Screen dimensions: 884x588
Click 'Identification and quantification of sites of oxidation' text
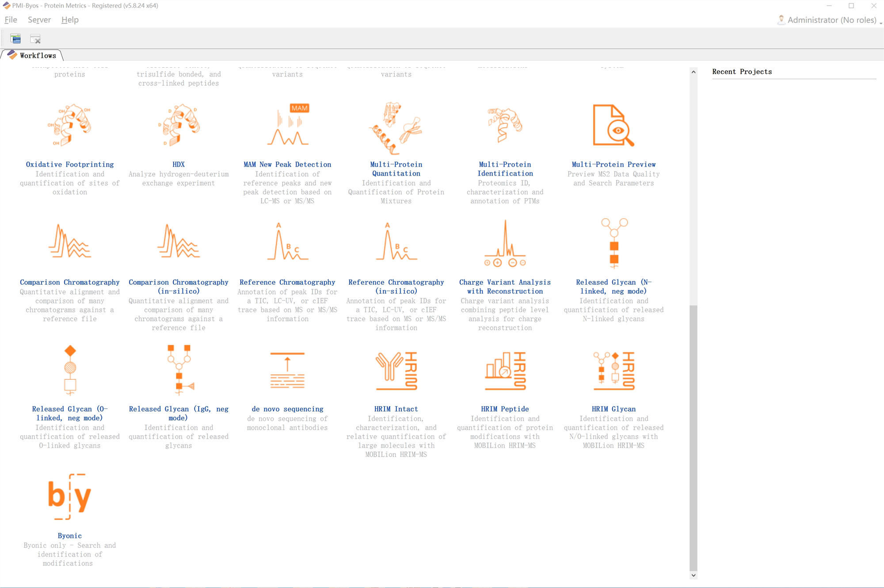(70, 183)
